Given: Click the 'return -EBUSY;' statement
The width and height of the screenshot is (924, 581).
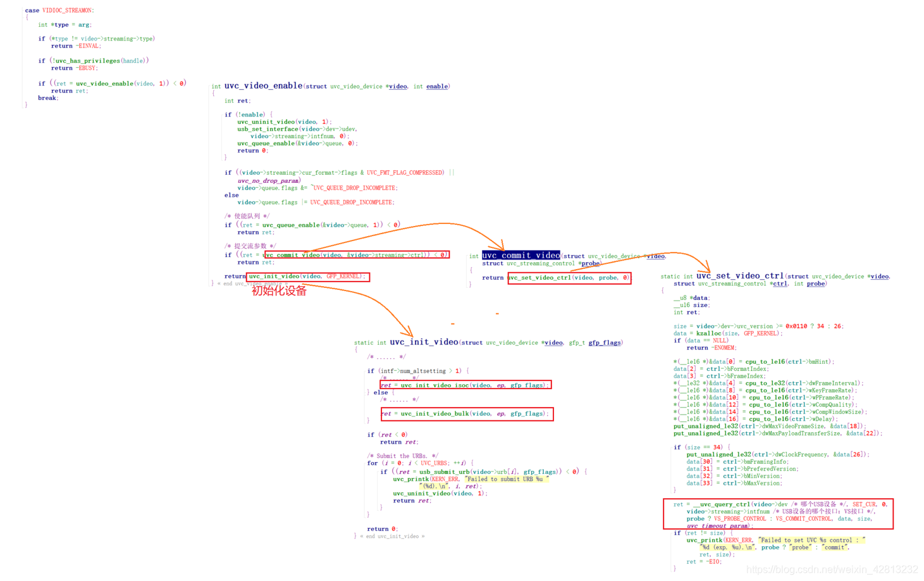Looking at the screenshot, I should [x=75, y=68].
